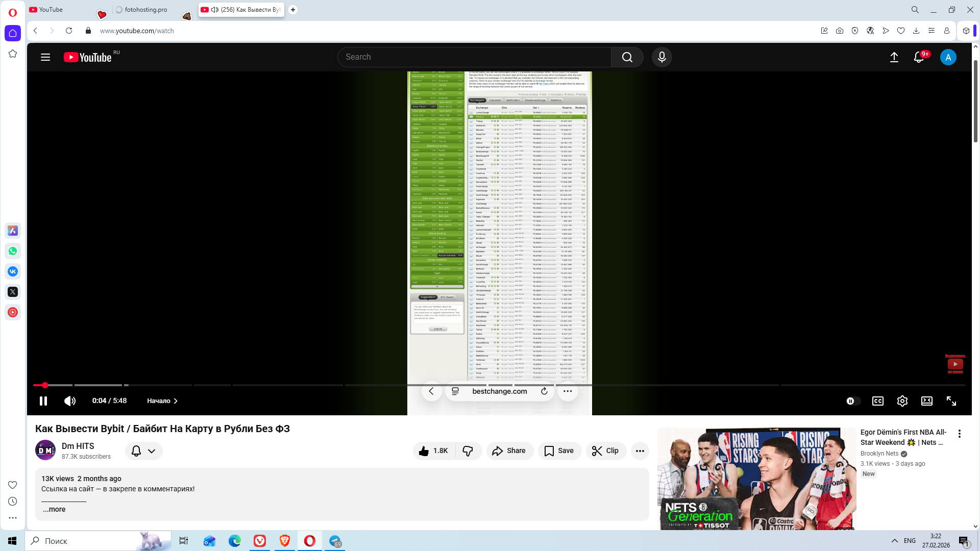The height and width of the screenshot is (551, 980).
Task: Dislike the video
Action: [468, 450]
